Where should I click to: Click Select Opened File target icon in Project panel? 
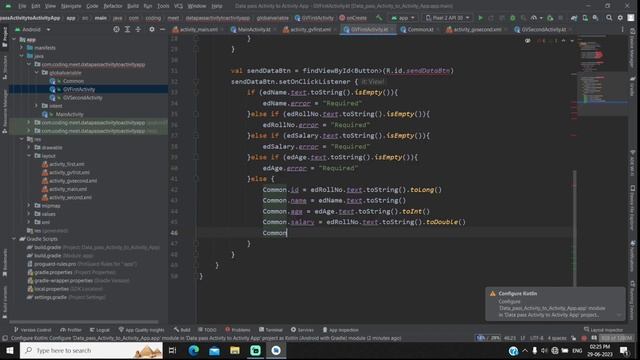116,29
